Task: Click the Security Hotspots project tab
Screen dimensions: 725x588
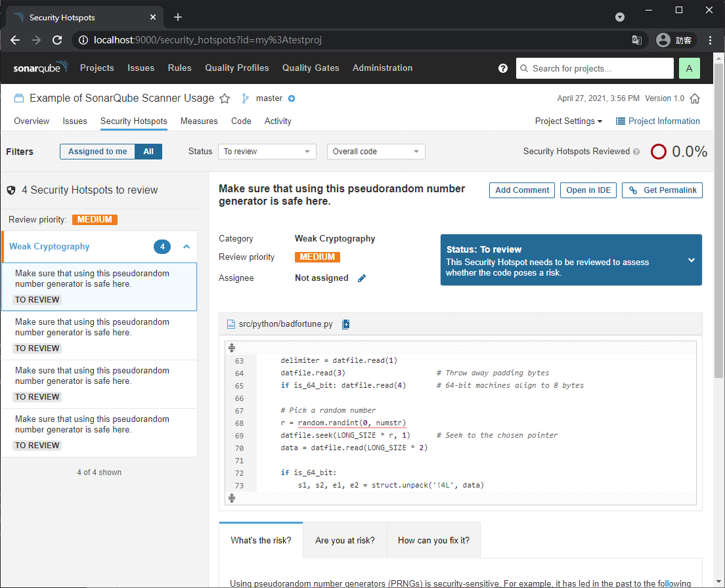Action: (133, 121)
